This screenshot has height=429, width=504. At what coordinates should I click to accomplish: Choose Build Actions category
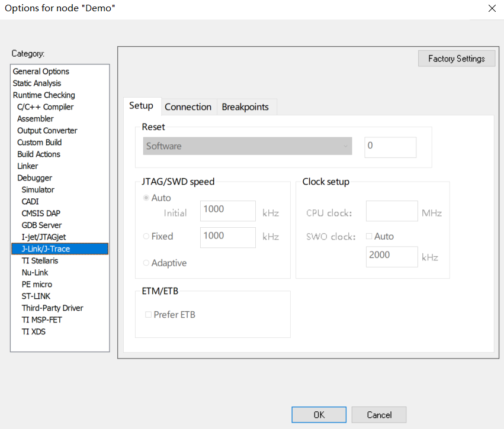point(38,154)
